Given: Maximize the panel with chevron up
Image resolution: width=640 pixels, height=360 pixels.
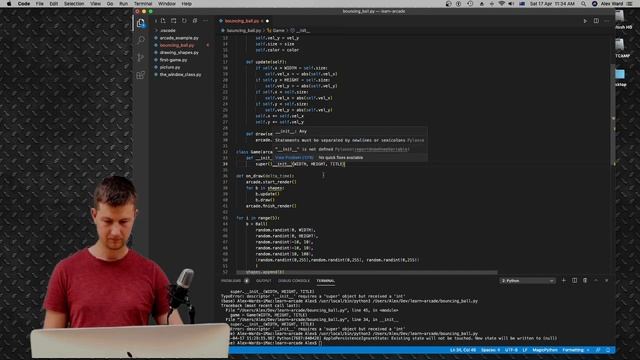Looking at the screenshot, I should point(596,280).
